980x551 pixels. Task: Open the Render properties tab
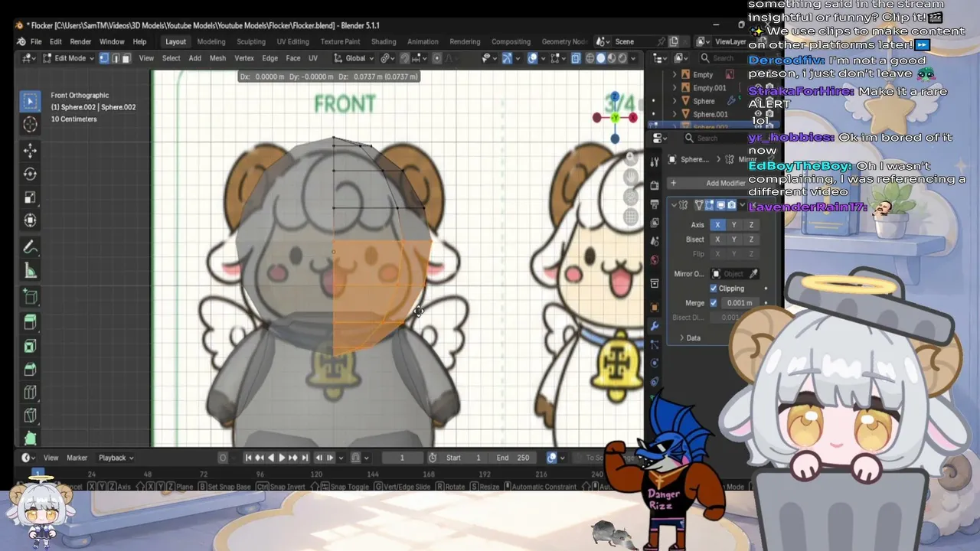click(x=655, y=185)
